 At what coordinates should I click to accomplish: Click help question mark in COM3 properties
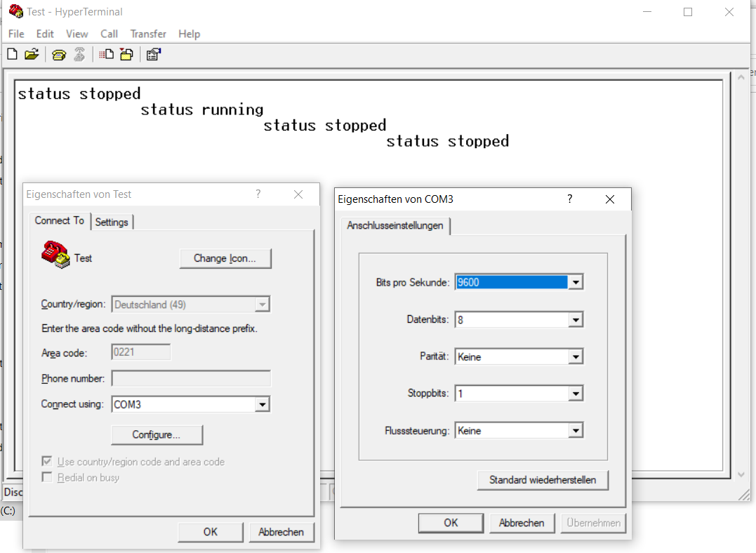click(569, 199)
